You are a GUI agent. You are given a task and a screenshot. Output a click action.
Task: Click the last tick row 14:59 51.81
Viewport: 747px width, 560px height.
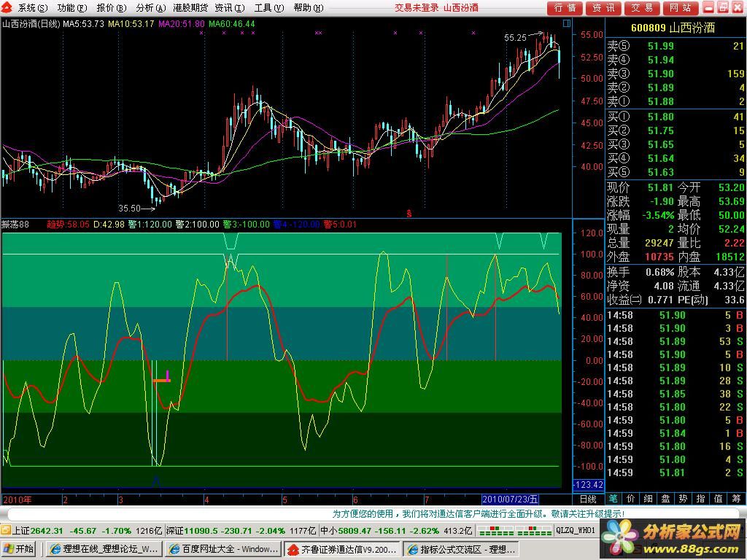pos(675,472)
